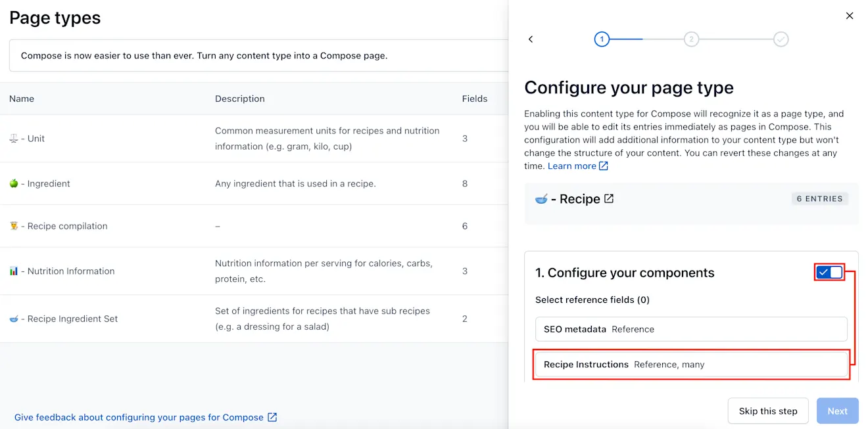Open the Recipe compilation page type
The width and height of the screenshot is (868, 429).
click(254, 226)
